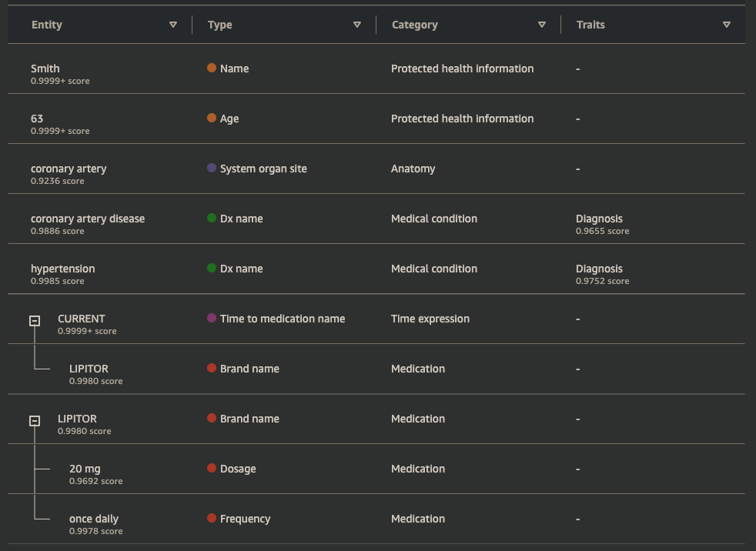Click the red dot beside Frequency
The image size is (756, 551).
click(212, 519)
